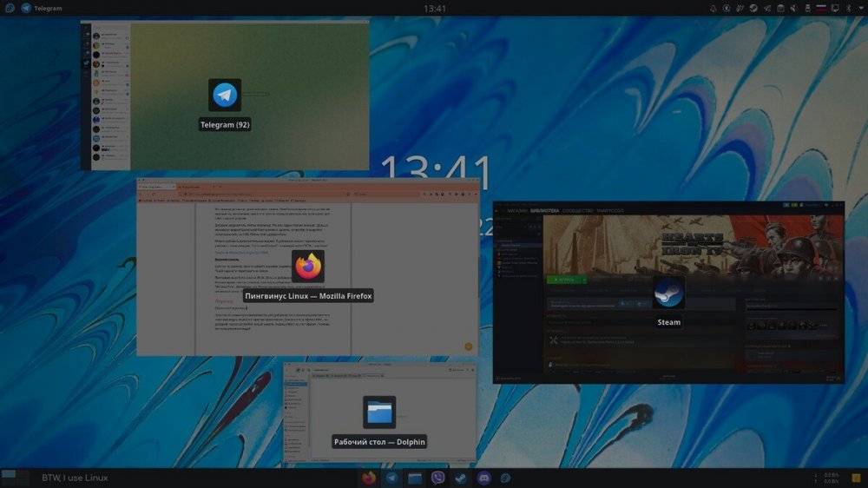The height and width of the screenshot is (488, 868).
Task: Click the Steam tray icon in top panel
Action: [x=753, y=8]
